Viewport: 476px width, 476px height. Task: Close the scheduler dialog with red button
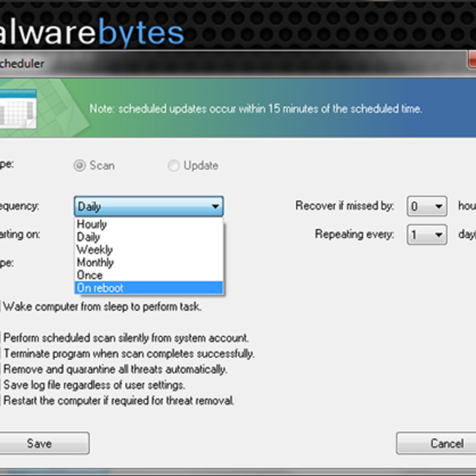coord(472,59)
